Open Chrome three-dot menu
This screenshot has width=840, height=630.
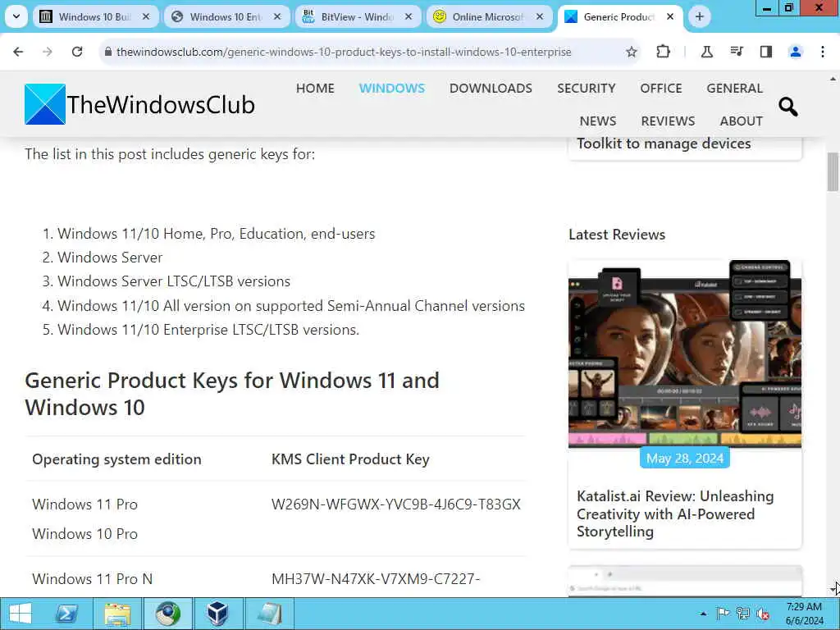823,52
